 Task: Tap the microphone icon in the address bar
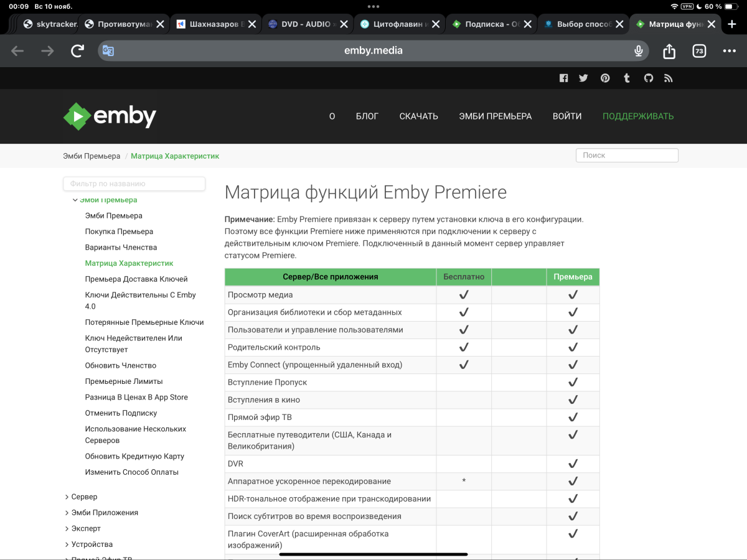tap(638, 51)
